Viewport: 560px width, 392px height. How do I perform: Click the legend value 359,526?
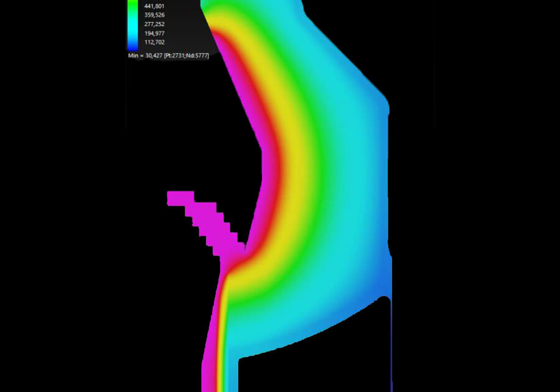154,15
